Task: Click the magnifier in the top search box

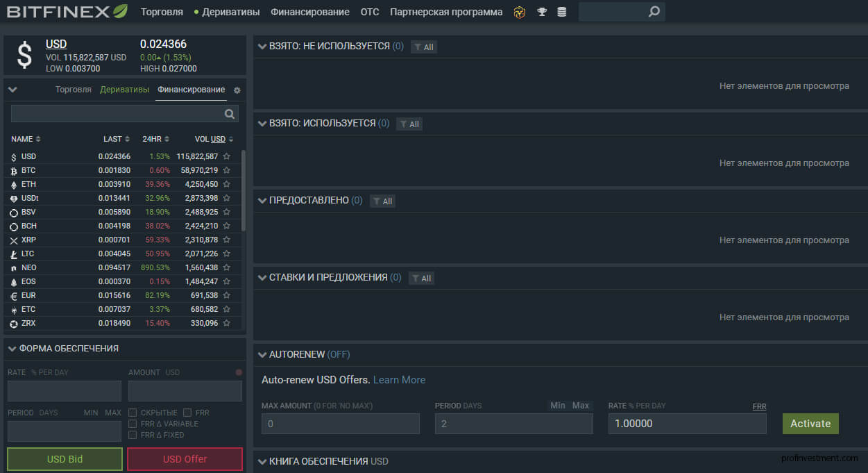Action: coord(654,12)
